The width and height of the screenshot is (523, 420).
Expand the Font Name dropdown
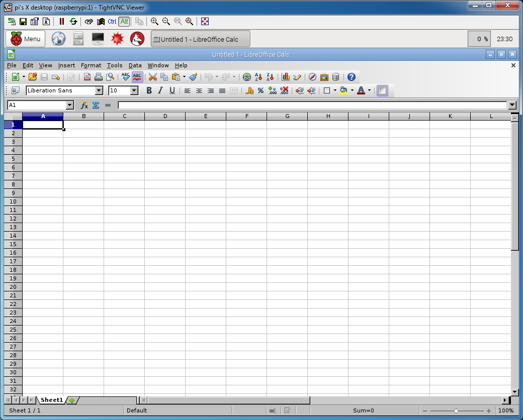point(99,90)
